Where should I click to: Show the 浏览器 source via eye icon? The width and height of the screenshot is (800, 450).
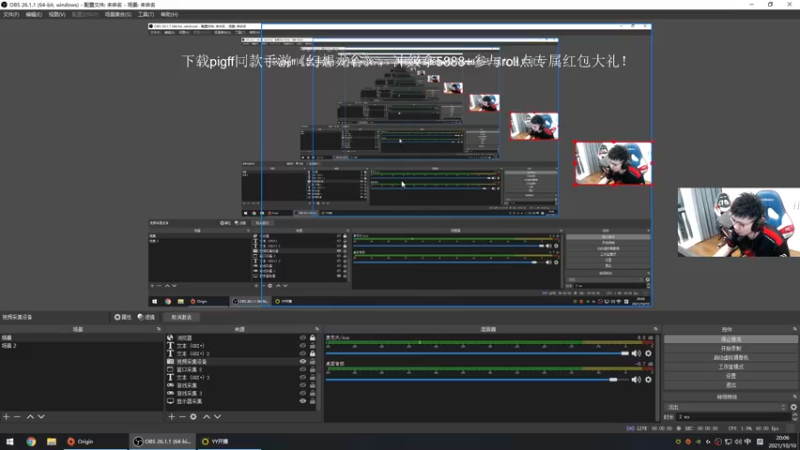click(303, 338)
